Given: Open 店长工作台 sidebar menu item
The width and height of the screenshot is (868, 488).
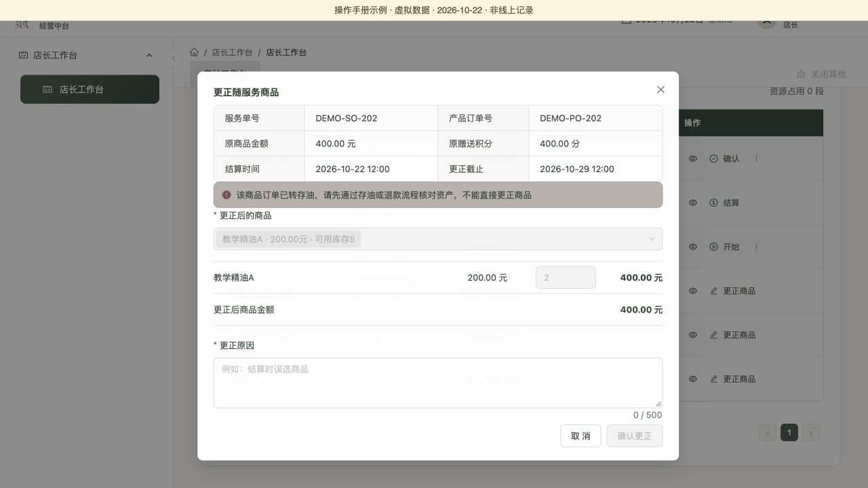Looking at the screenshot, I should coord(90,89).
